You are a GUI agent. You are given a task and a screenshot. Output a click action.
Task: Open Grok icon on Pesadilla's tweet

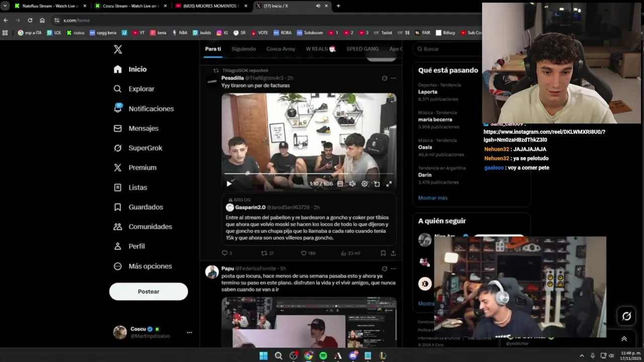[x=384, y=78]
